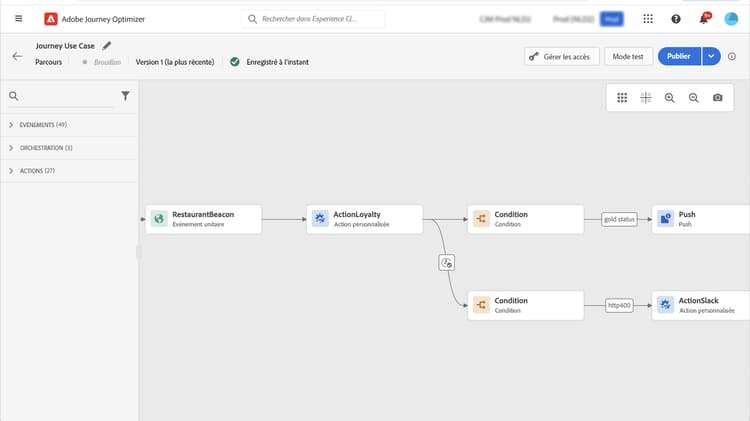
Task: Zoom in on the journey canvas
Action: [670, 97]
